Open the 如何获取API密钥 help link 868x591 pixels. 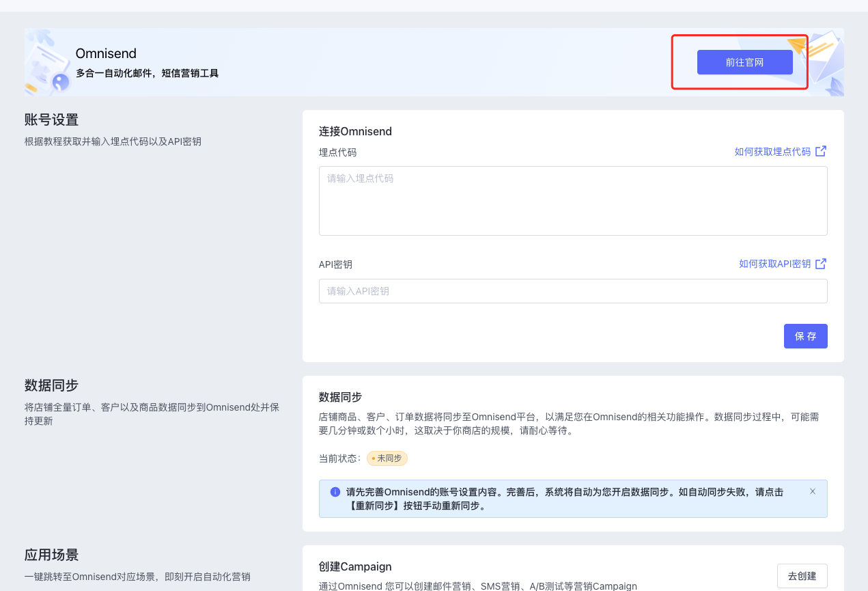(x=774, y=264)
